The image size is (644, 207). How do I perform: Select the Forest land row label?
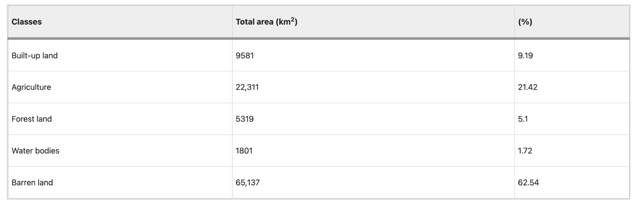tap(32, 119)
